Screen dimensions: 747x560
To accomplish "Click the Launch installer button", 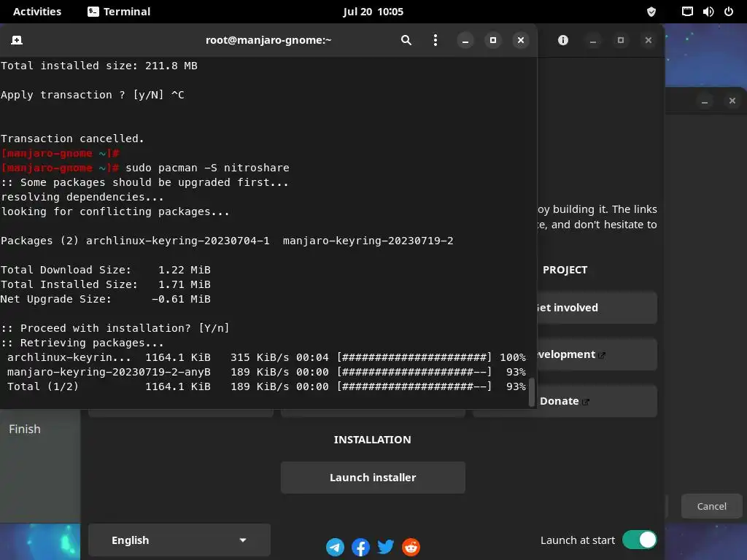I will (373, 477).
